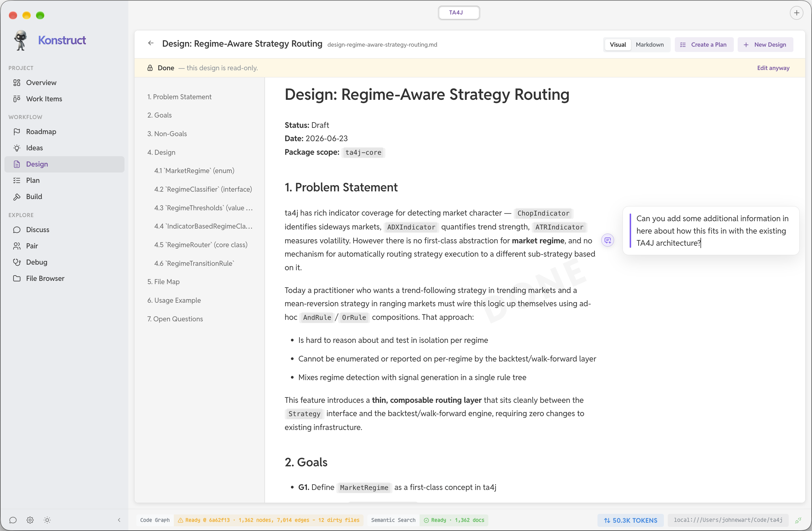Click the AndRule code term
Viewport: 812px width, 531px height.
(317, 317)
